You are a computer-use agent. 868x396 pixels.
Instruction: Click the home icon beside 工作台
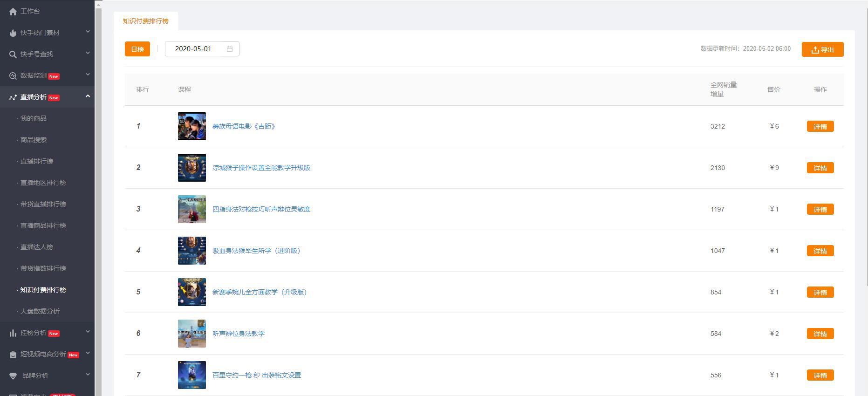click(13, 12)
